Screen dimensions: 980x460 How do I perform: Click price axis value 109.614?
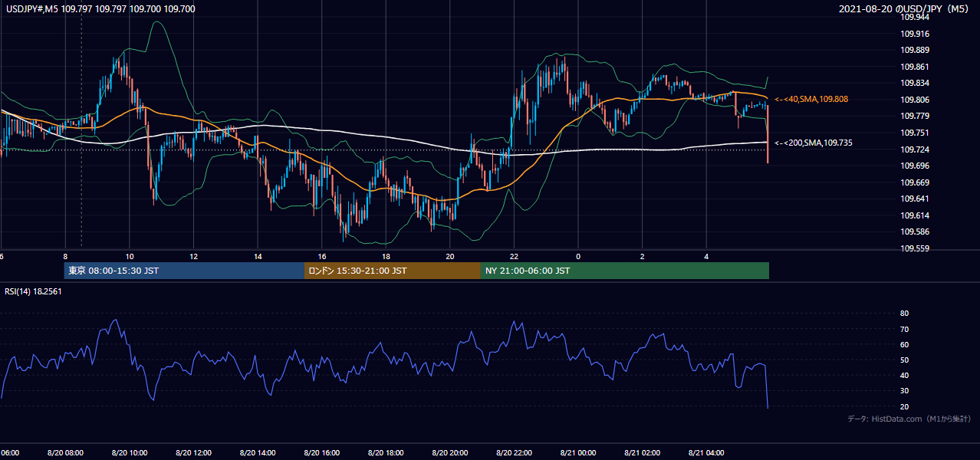[x=916, y=215]
